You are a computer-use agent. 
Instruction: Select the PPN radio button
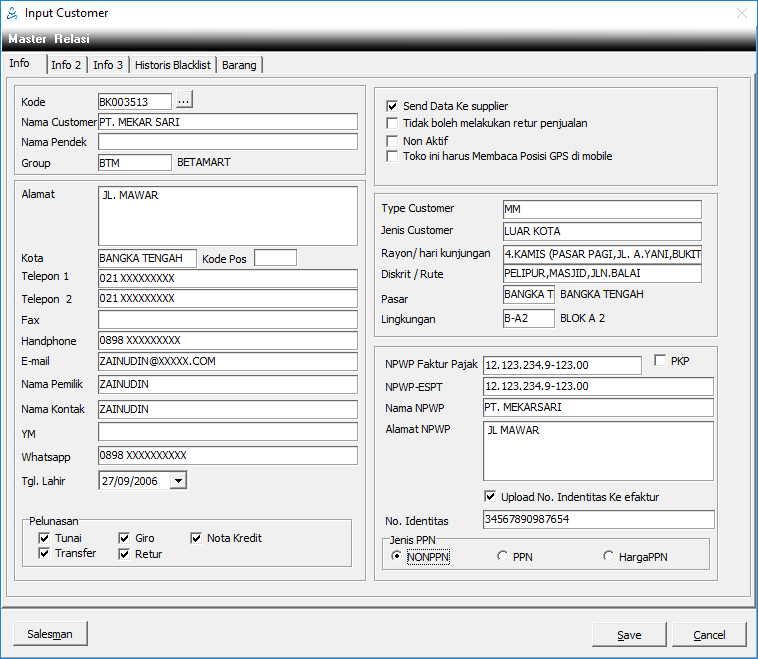click(502, 557)
